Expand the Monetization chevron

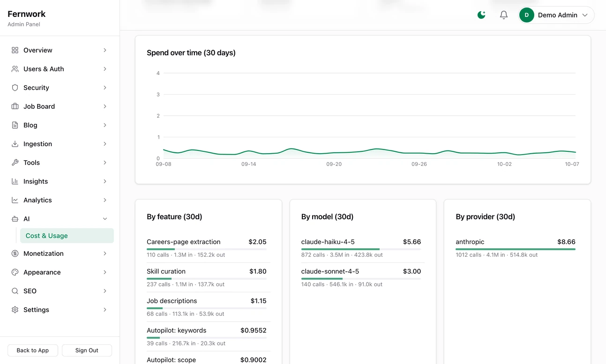[x=105, y=253]
